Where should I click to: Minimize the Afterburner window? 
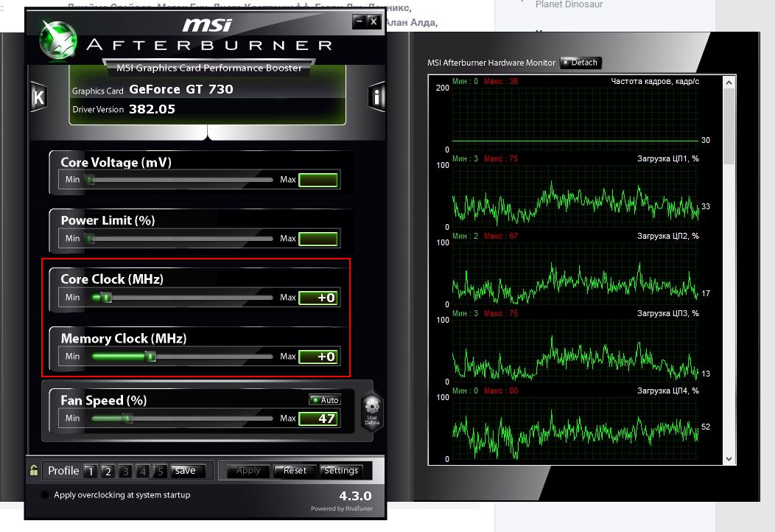click(360, 21)
